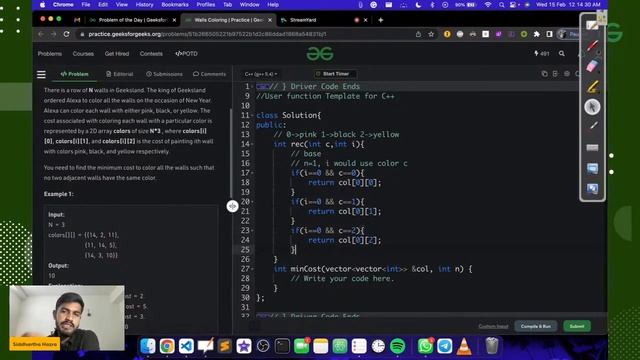Open Chrome from the dock
Viewport: 640px width, 360px height.
[167, 346]
